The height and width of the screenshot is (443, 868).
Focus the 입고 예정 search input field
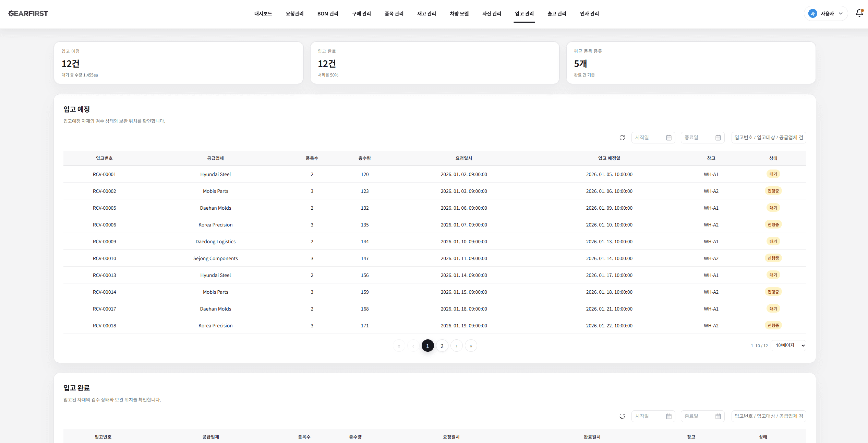[769, 138]
